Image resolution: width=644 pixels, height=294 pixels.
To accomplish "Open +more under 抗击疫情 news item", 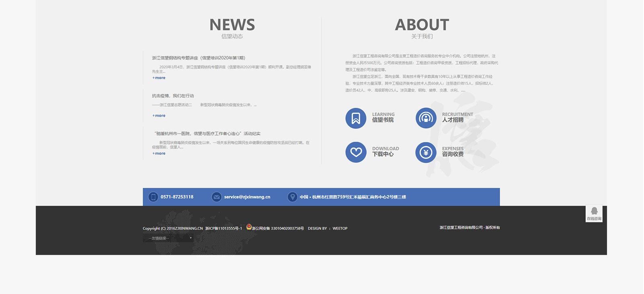I will pos(159,116).
